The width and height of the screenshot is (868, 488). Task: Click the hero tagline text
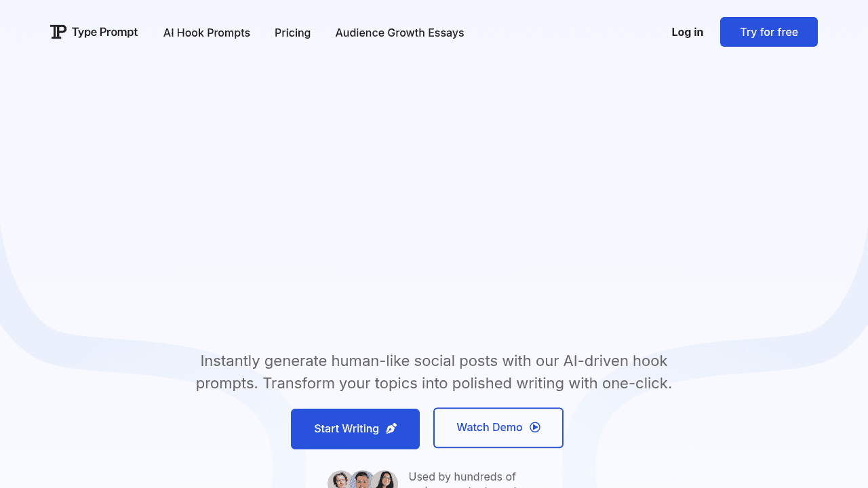point(433,371)
